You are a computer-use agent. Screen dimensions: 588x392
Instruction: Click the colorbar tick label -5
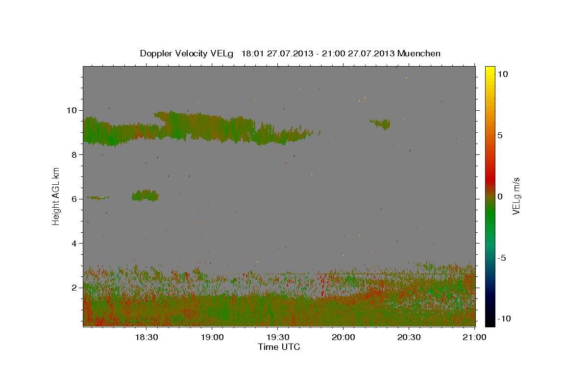point(502,258)
